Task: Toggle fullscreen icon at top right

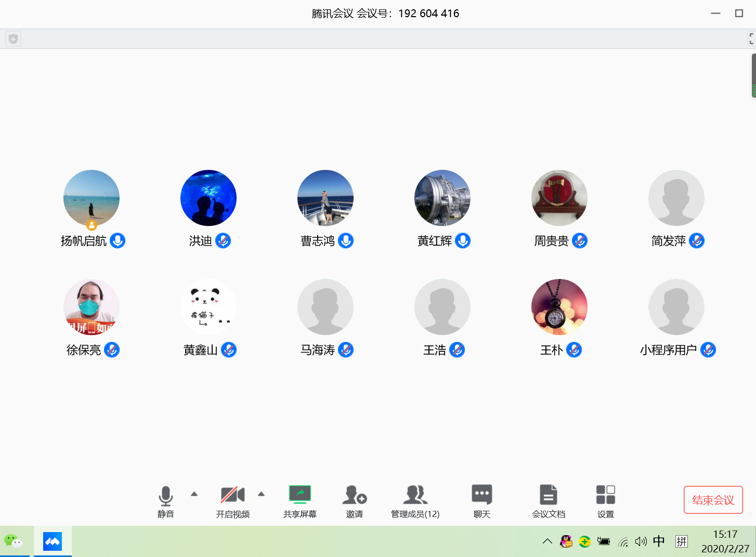Action: (751, 39)
